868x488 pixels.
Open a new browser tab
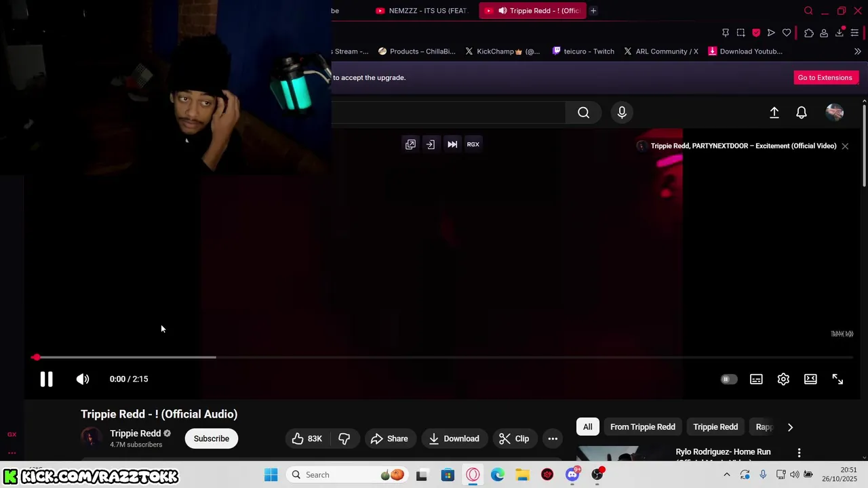[593, 11]
